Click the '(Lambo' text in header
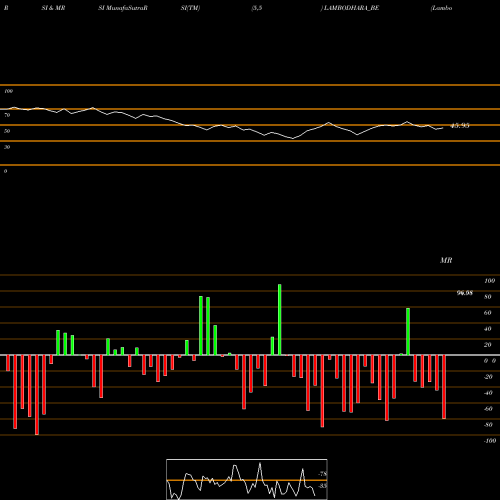Image resolution: width=500 pixels, height=500 pixels. coord(441,8)
